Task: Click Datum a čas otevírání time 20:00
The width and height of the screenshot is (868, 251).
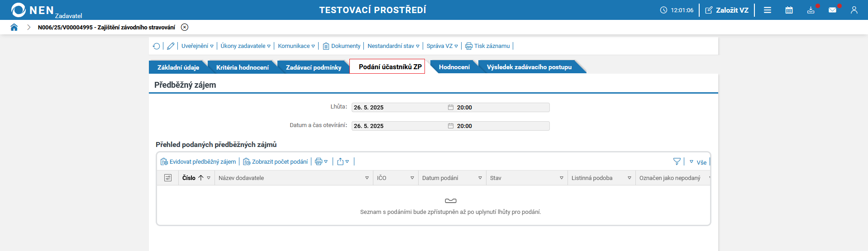Action: (464, 126)
